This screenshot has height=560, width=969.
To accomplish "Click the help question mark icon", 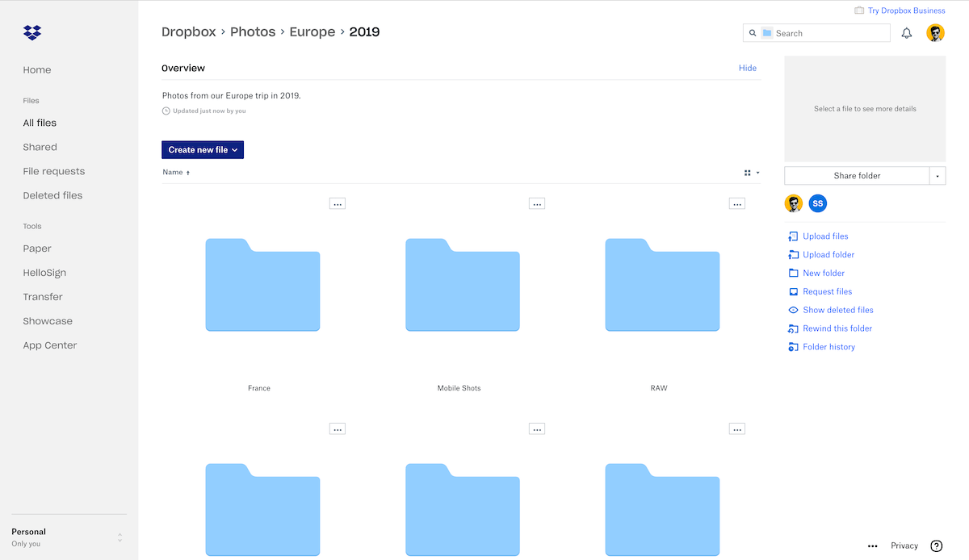I will (937, 545).
